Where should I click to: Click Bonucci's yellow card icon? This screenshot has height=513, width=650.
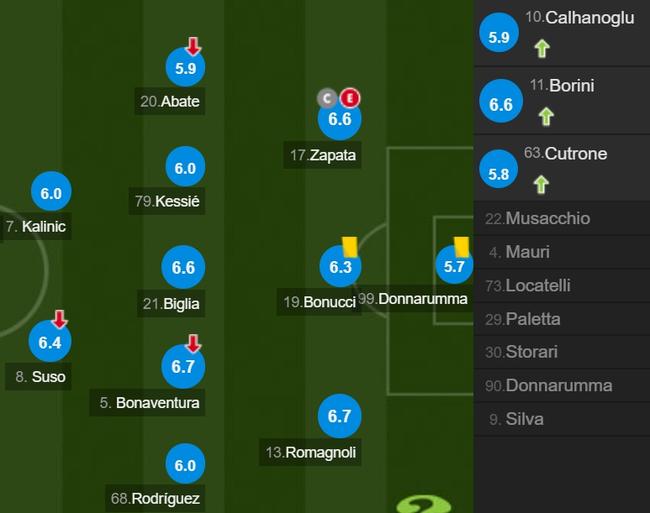pyautogui.click(x=349, y=247)
